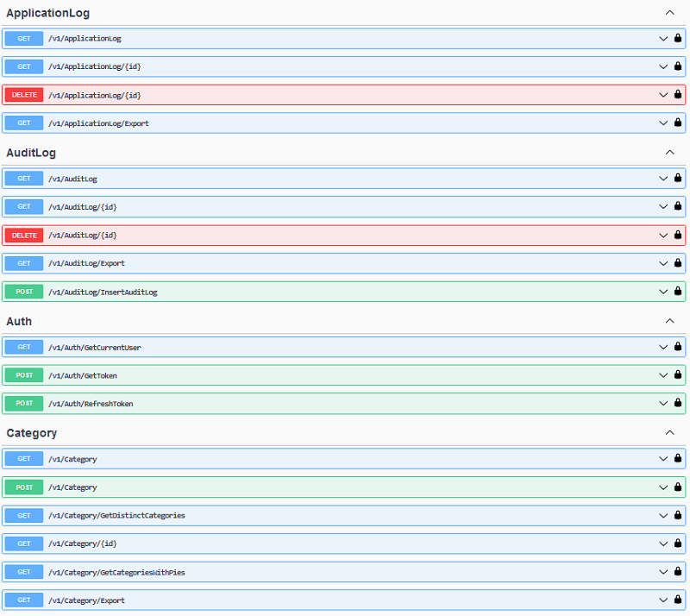Click lock icon on DELETE /v1/ApplicationLog/{id} row
Viewport: 690px width, 616px height.
(x=678, y=94)
